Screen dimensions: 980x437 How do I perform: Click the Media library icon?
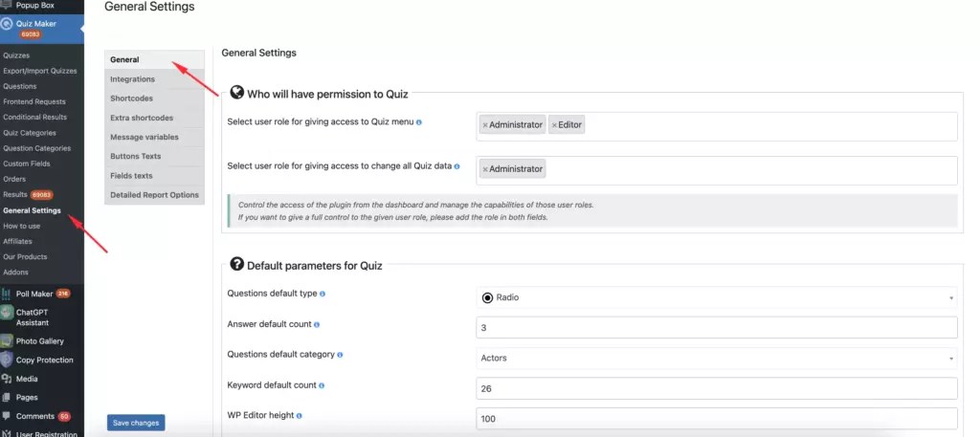click(x=7, y=379)
